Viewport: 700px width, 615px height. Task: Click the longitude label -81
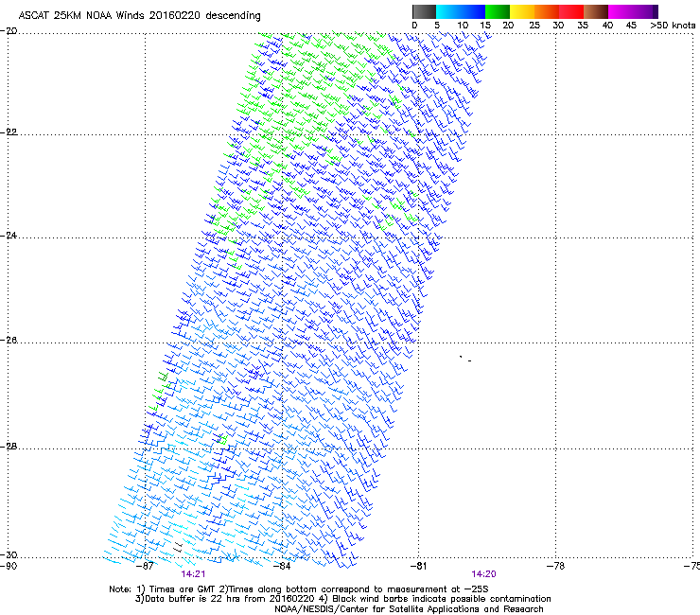coord(418,566)
